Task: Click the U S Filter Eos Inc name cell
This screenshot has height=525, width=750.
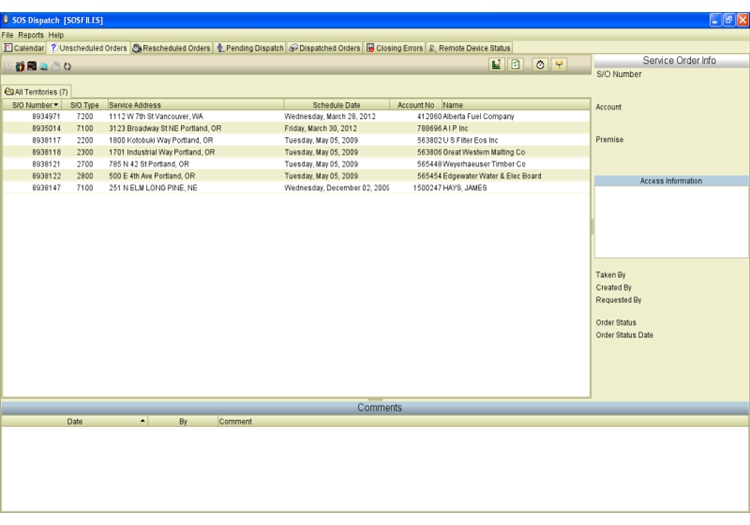Action: click(x=470, y=140)
